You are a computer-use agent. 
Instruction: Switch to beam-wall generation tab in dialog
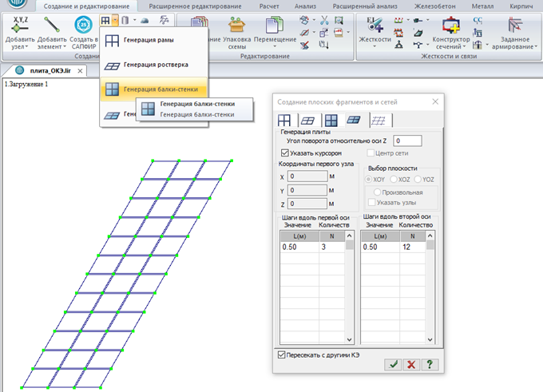click(x=331, y=121)
